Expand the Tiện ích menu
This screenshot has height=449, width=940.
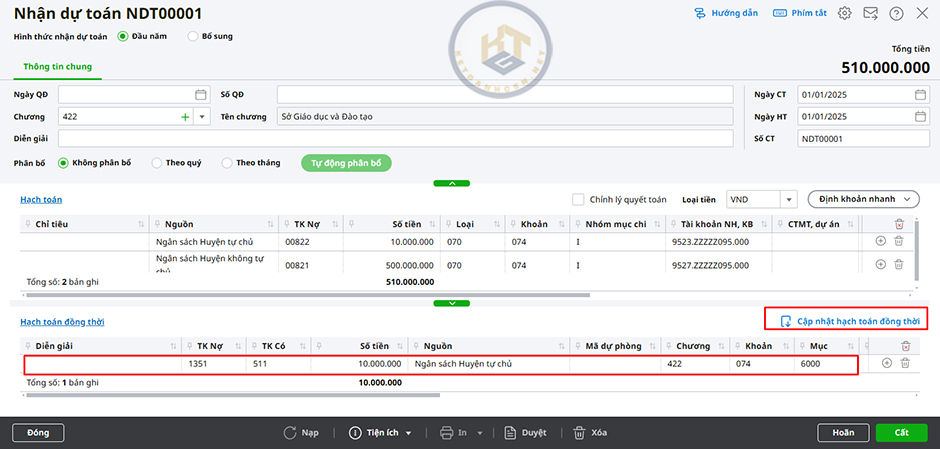pyautogui.click(x=381, y=433)
